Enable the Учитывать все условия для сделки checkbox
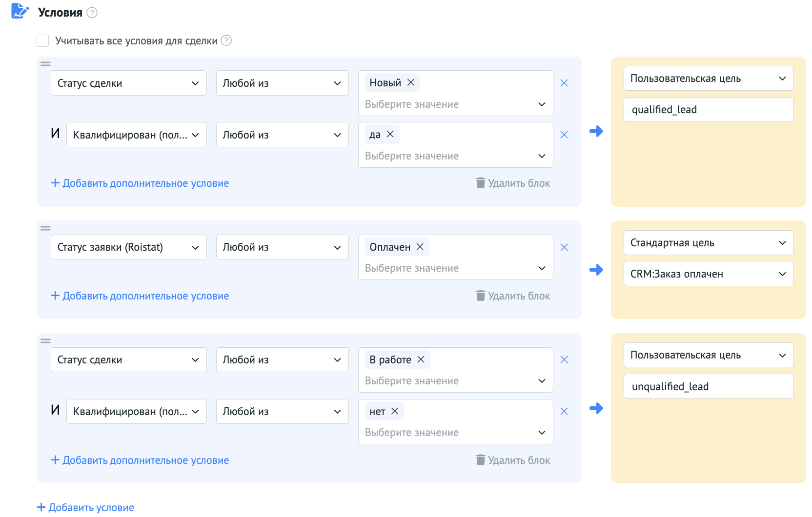812x517 pixels. click(42, 40)
